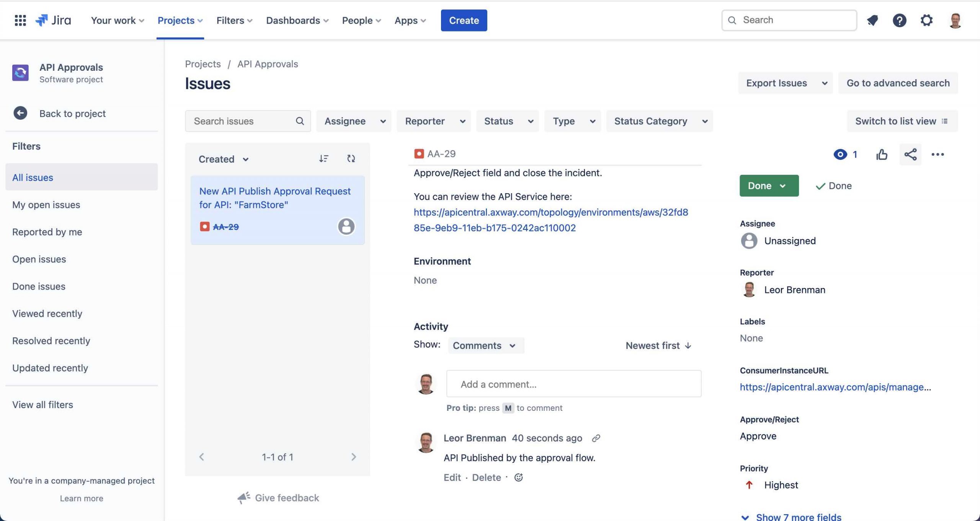Open the Filters top menu
Screen dimensions: 980x521
[x=234, y=20]
